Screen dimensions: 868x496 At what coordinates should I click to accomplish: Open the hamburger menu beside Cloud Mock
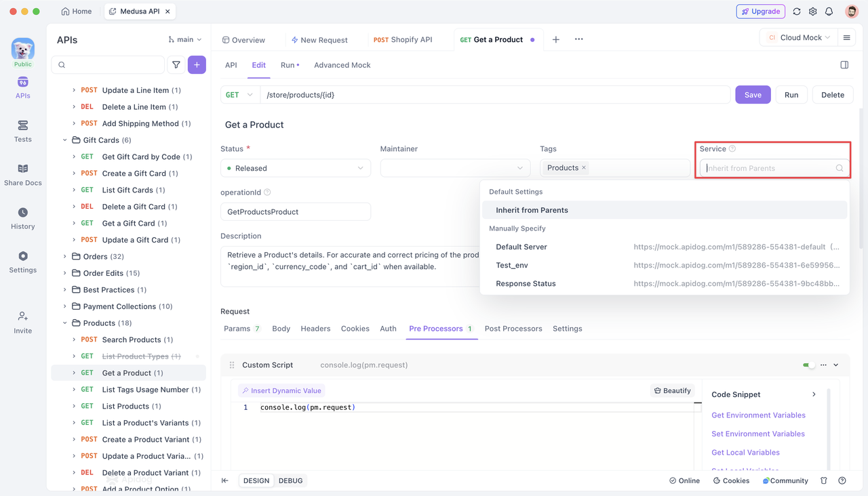tap(846, 38)
